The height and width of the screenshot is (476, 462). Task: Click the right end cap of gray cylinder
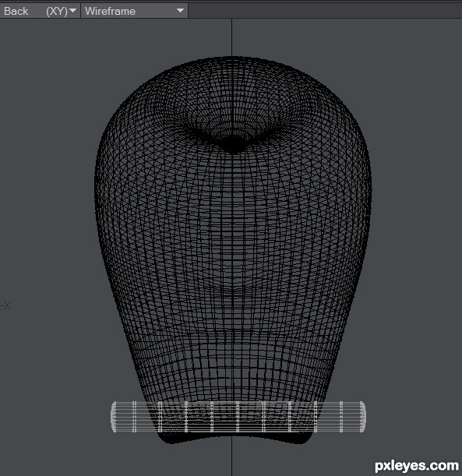362,417
